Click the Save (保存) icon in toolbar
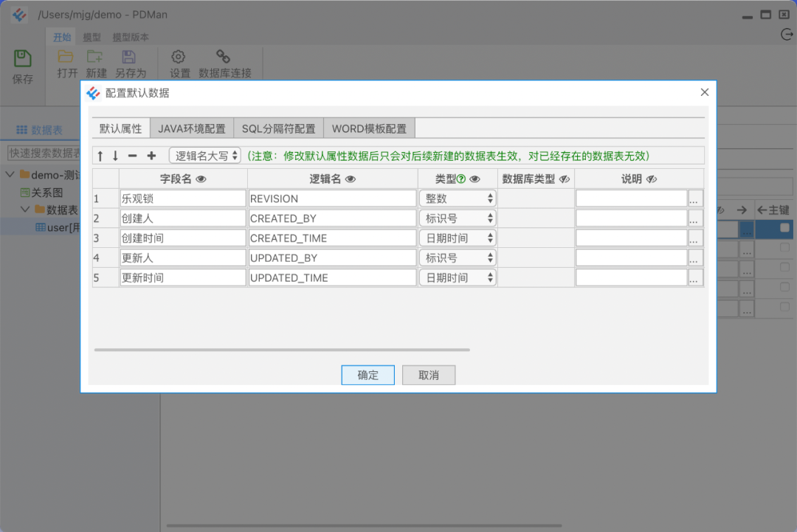The image size is (797, 532). (x=22, y=58)
